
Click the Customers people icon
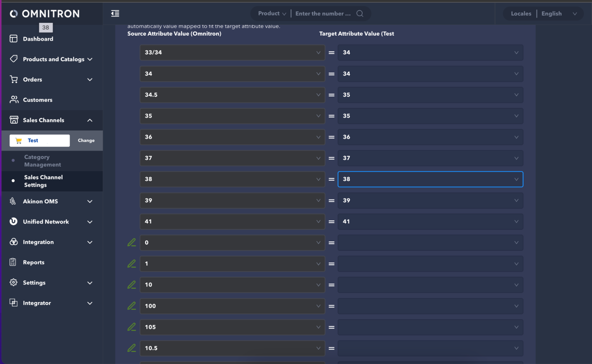point(14,100)
